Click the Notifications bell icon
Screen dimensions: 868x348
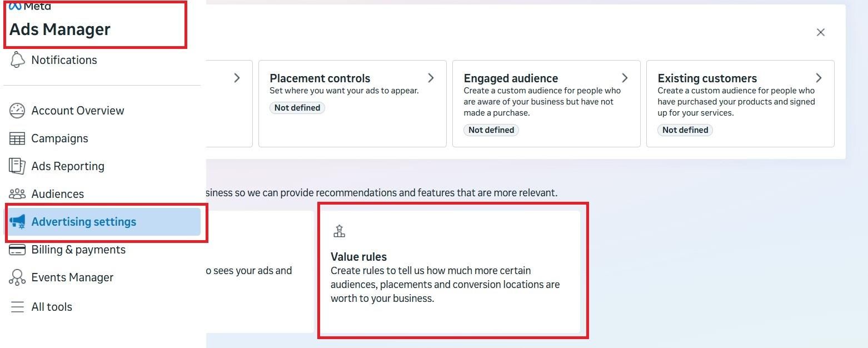pos(18,60)
